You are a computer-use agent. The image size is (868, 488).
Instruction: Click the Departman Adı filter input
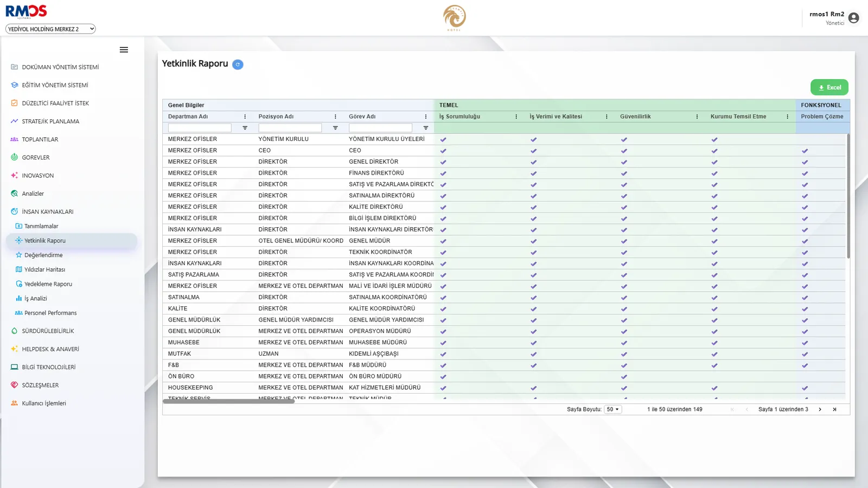(200, 128)
